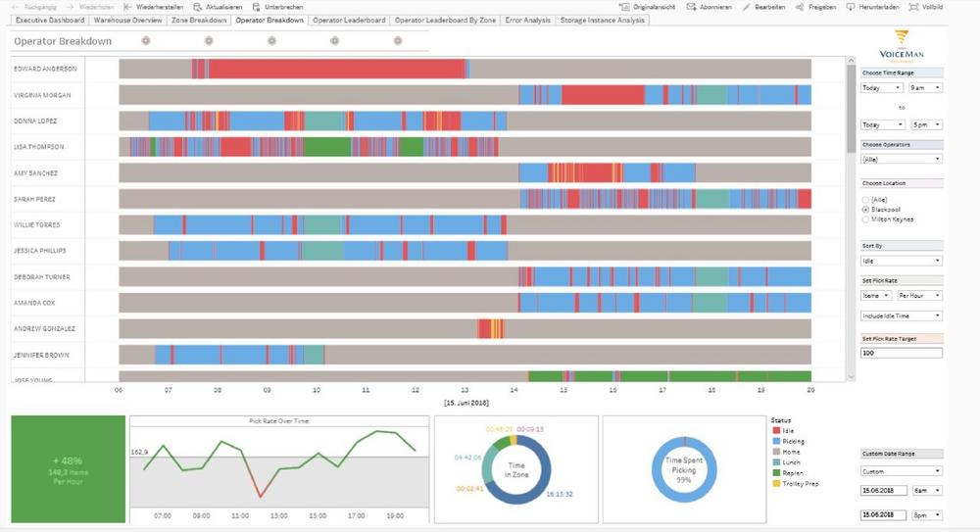
Task: Click the Bearbeiten pencil icon
Action: [748, 7]
